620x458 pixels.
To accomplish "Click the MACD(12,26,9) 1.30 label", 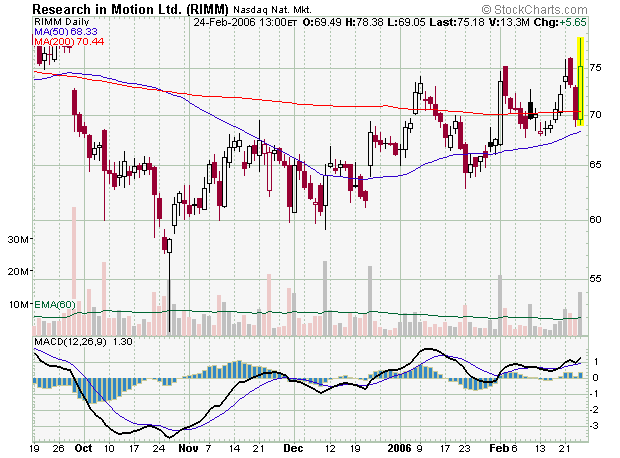I will (x=83, y=342).
